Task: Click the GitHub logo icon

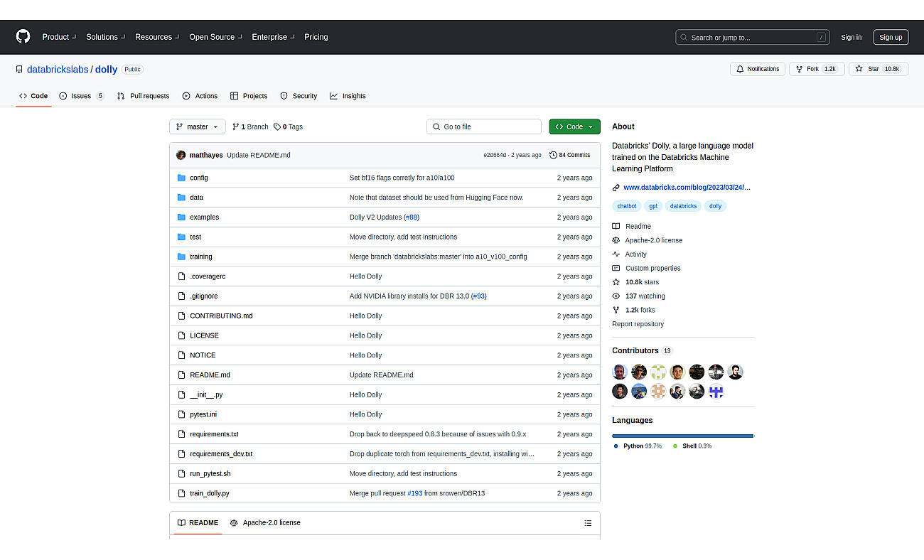Action: [x=23, y=37]
